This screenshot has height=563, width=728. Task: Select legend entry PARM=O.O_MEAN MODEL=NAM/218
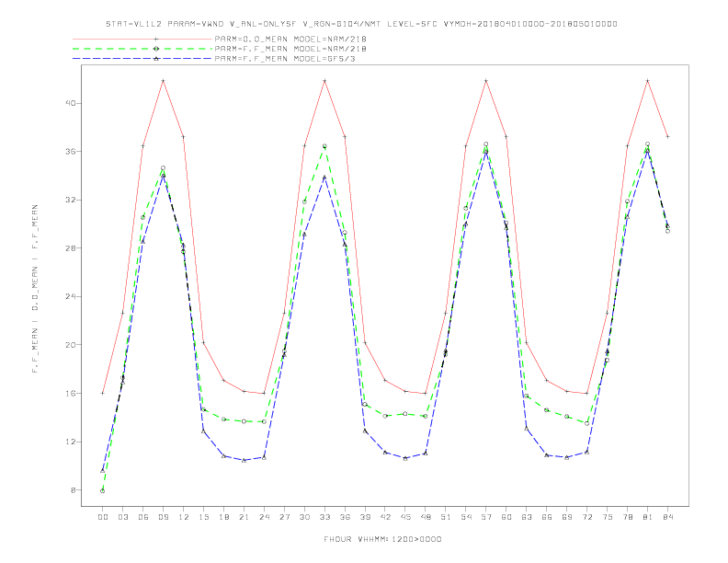290,39
